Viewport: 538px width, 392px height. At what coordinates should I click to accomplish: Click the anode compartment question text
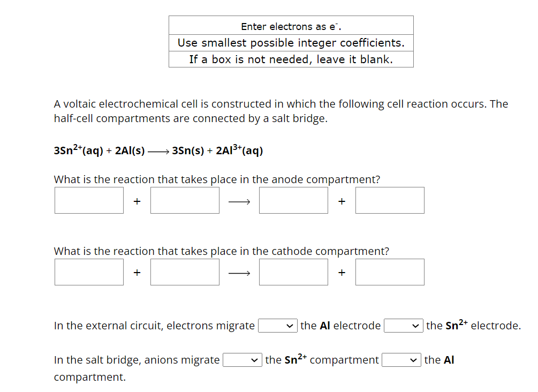(x=216, y=179)
